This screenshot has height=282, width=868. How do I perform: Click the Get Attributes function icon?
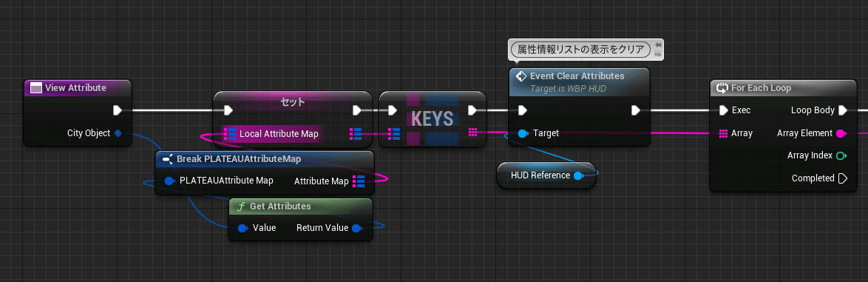click(x=241, y=207)
